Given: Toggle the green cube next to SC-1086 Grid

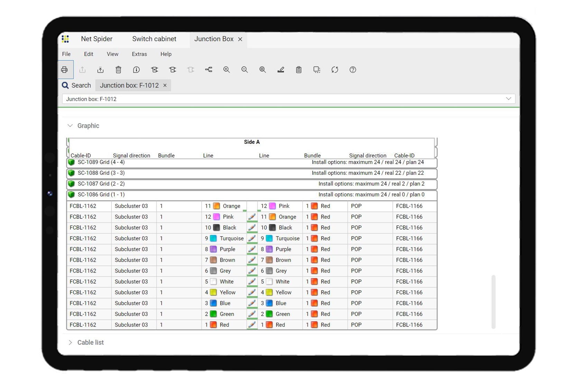Looking at the screenshot, I should (x=71, y=194).
